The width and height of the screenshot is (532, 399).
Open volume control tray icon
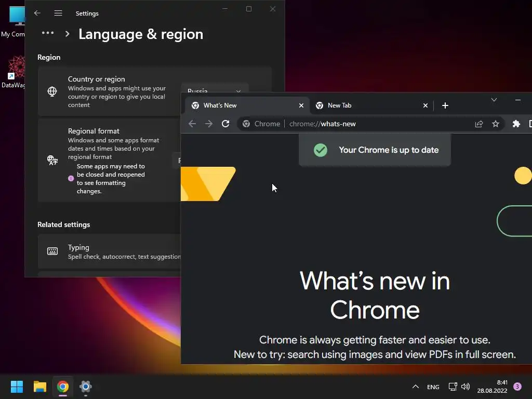pos(465,387)
